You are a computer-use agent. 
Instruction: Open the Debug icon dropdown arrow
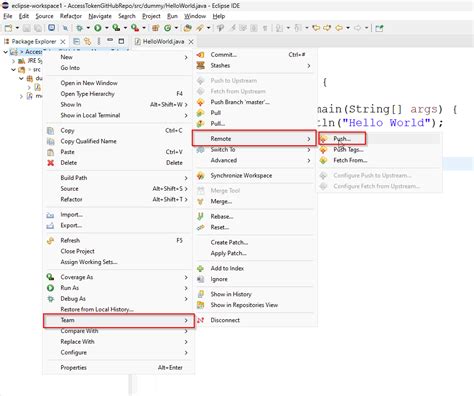pos(88,28)
